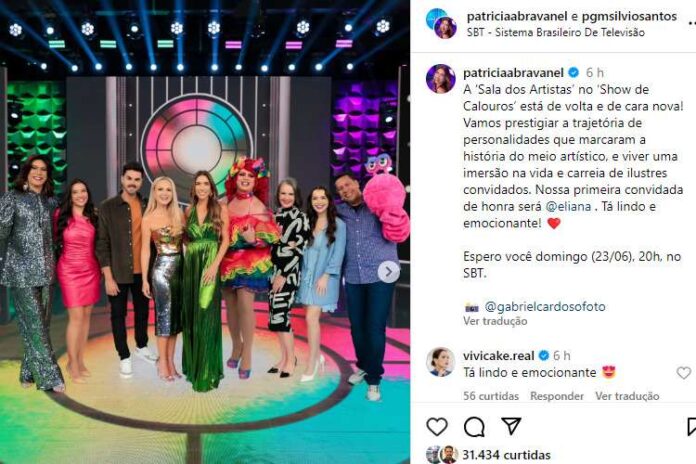
Task: Click the header profile avatar pair
Action: 441,23
